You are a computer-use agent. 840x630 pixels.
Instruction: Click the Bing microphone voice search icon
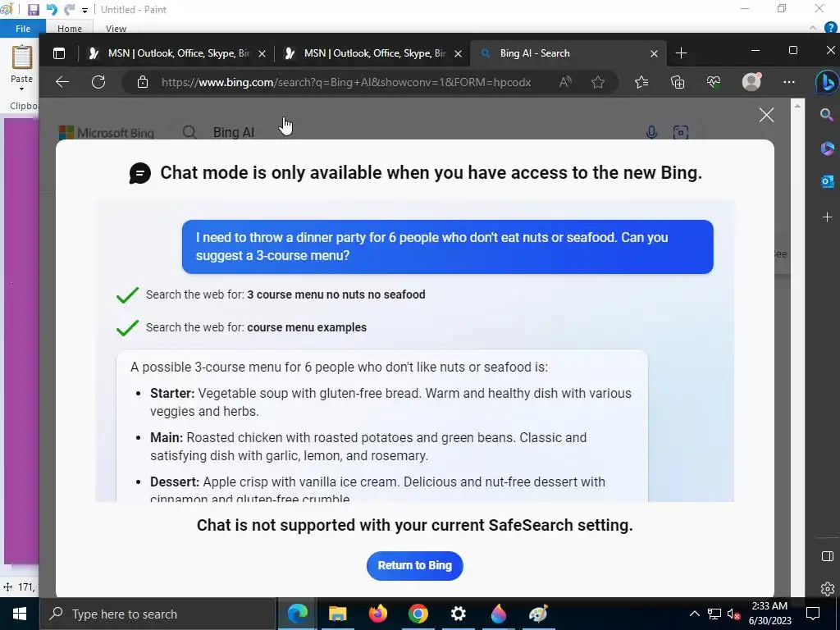pyautogui.click(x=651, y=132)
